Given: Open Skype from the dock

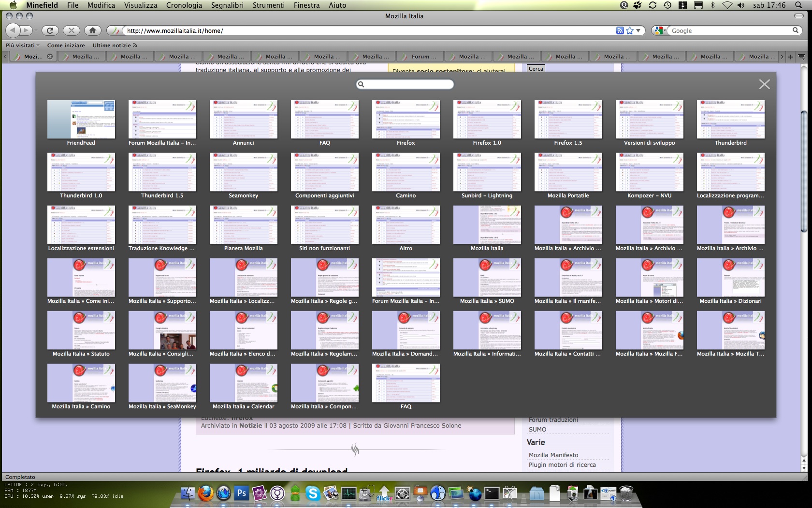Looking at the screenshot, I should point(313,493).
